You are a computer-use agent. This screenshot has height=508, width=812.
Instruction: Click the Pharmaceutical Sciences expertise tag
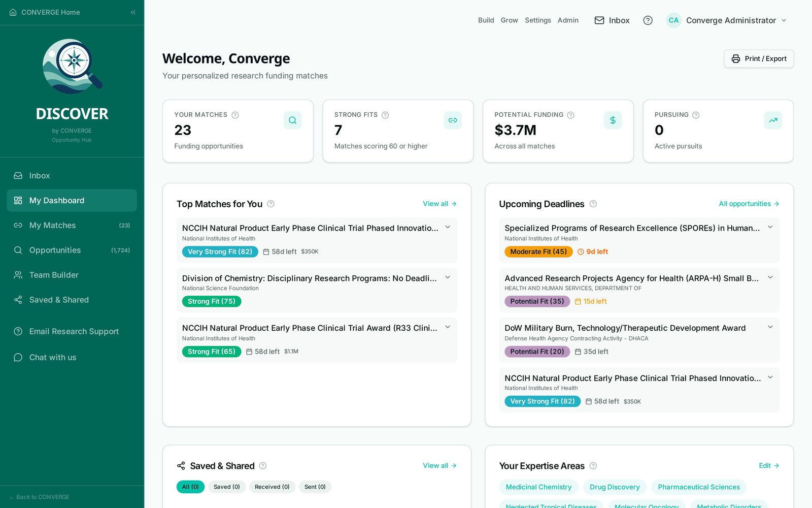699,487
